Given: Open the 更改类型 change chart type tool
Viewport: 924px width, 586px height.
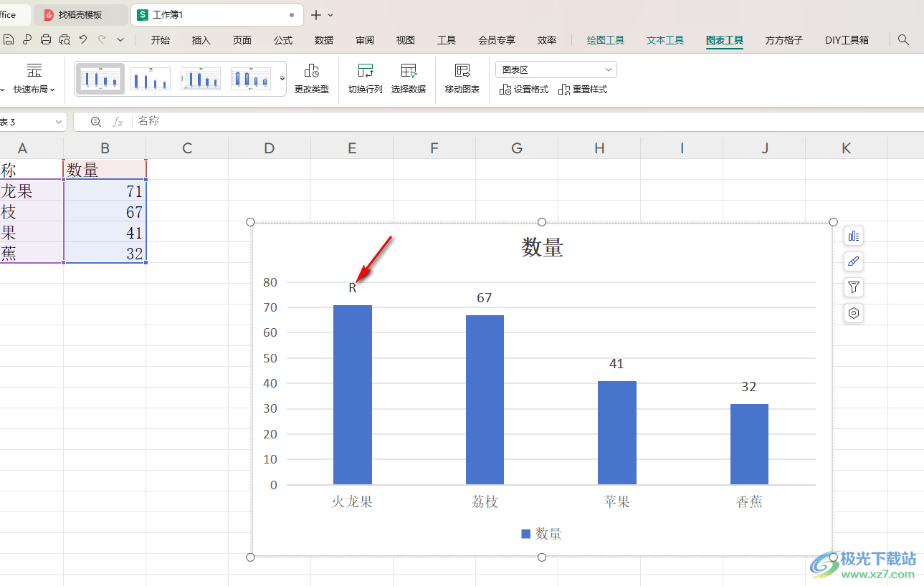Looking at the screenshot, I should (312, 79).
